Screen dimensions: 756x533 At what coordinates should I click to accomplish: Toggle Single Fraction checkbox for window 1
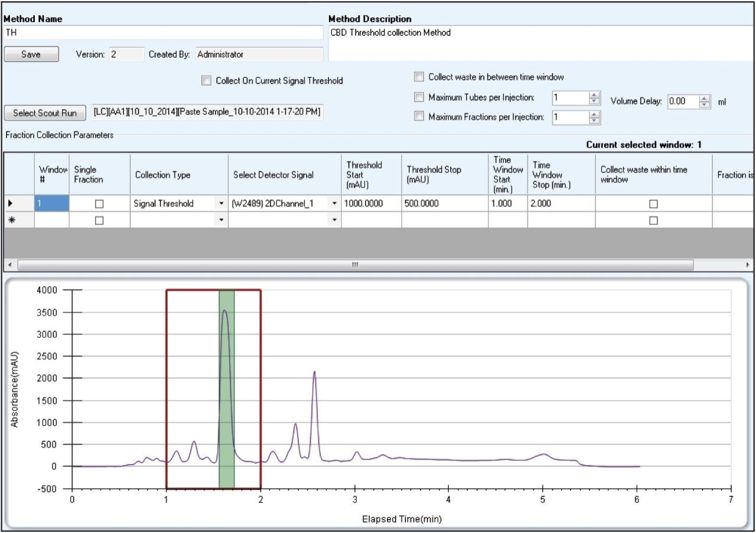coord(99,204)
